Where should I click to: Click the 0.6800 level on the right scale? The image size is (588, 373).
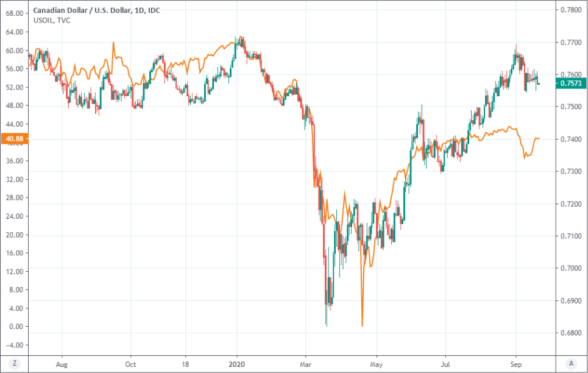point(570,333)
